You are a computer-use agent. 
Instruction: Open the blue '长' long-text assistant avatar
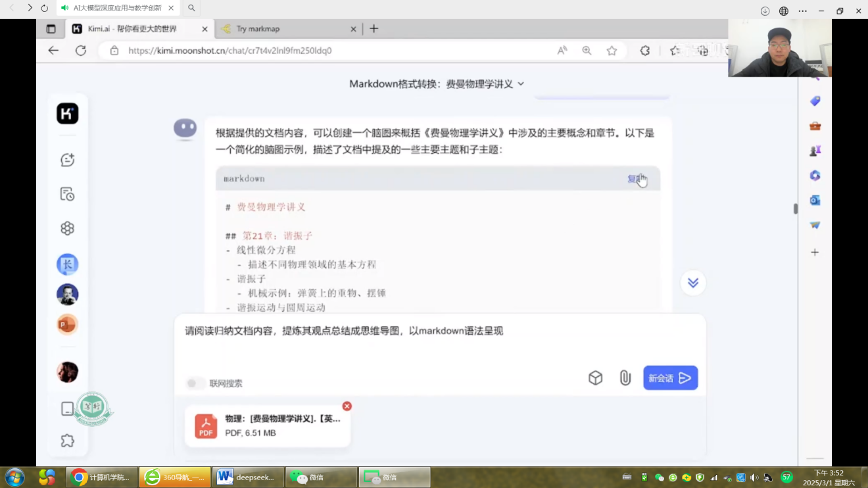pos(67,264)
